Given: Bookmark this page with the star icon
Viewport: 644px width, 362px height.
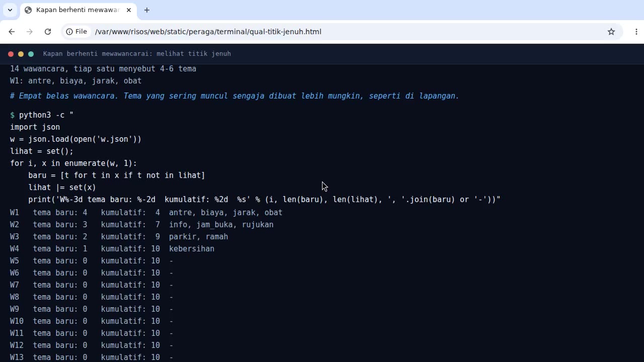Looking at the screenshot, I should (611, 32).
